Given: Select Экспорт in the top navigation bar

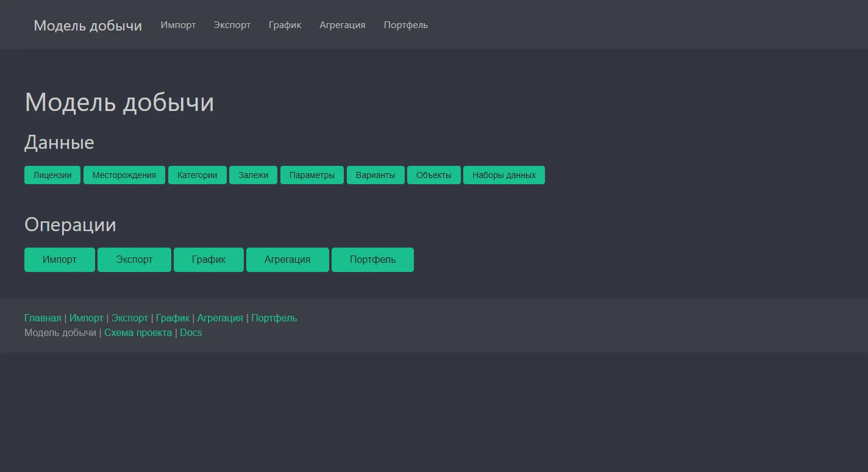Looking at the screenshot, I should tap(232, 25).
